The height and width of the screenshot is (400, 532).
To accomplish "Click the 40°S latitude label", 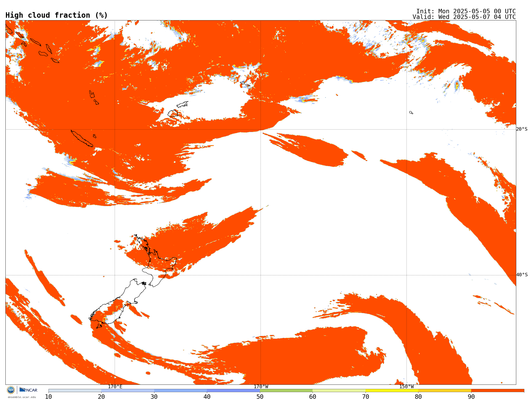I will [522, 275].
